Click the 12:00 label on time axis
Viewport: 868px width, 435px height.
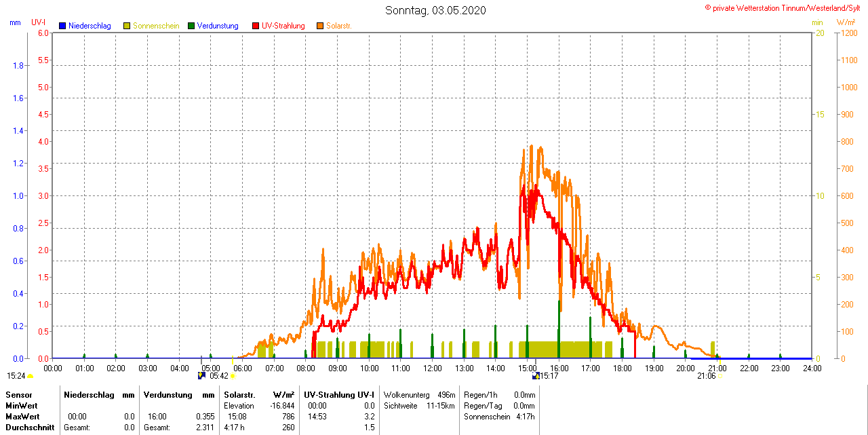[433, 368]
